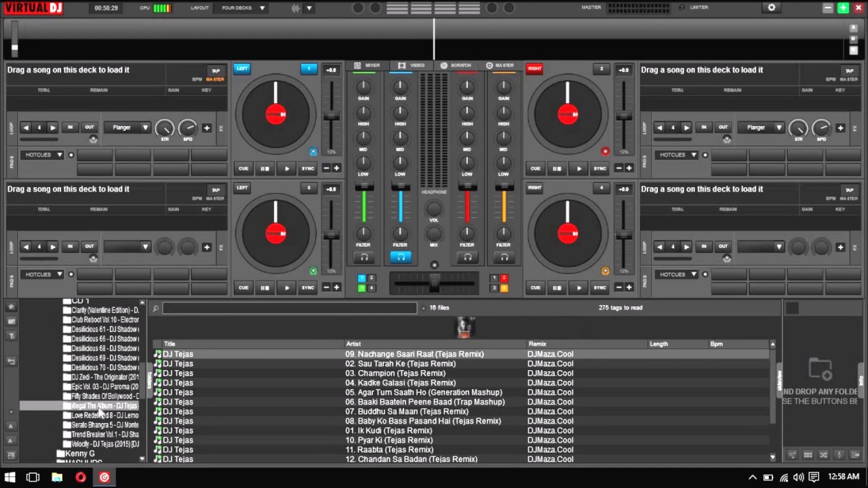Click deck 1 effect plus icon
This screenshot has width=868, height=488.
pyautogui.click(x=206, y=127)
